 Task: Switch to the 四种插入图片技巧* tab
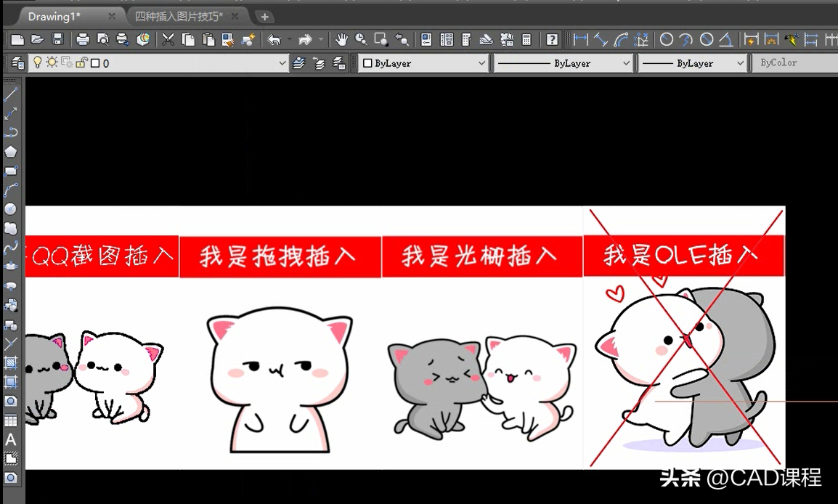pos(179,17)
